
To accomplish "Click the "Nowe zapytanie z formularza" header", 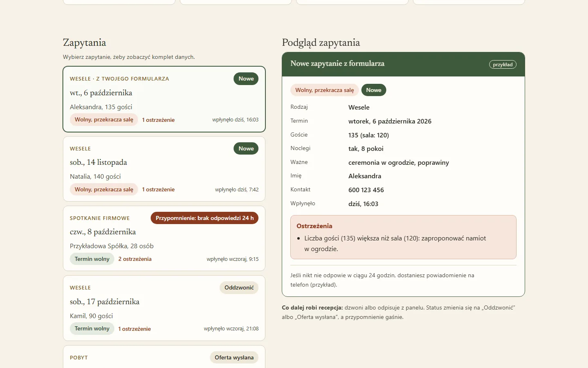I will tap(337, 63).
